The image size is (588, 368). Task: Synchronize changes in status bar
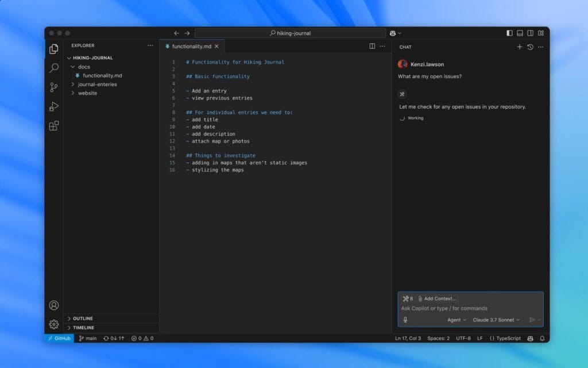[x=114, y=338]
